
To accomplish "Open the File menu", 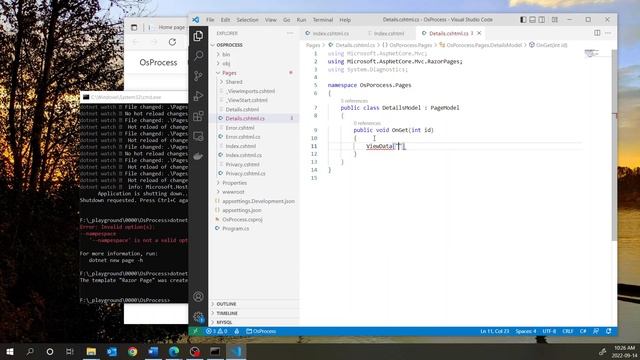I will pos(210,20).
